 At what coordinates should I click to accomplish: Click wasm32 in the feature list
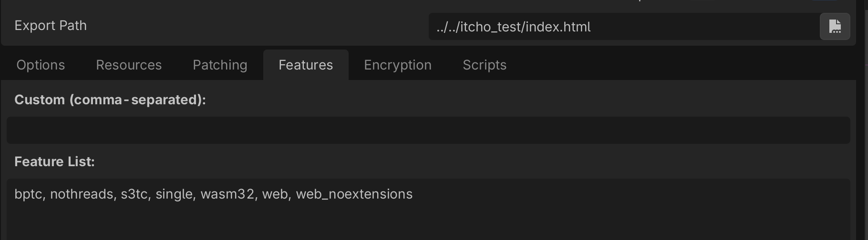tap(227, 194)
